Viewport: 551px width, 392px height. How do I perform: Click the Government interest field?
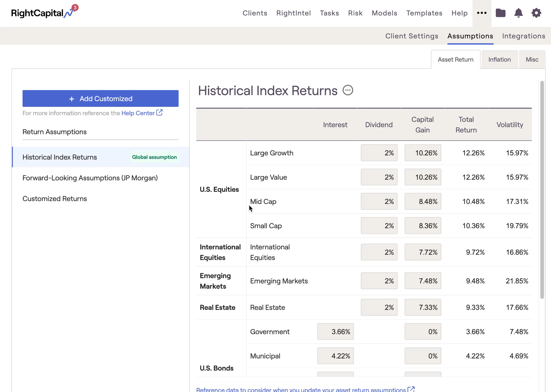(x=335, y=332)
